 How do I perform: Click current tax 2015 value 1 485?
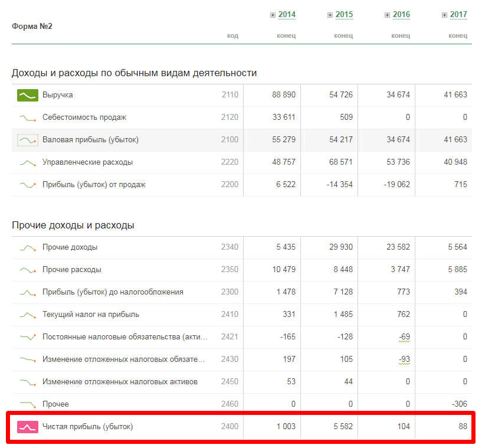[343, 314]
